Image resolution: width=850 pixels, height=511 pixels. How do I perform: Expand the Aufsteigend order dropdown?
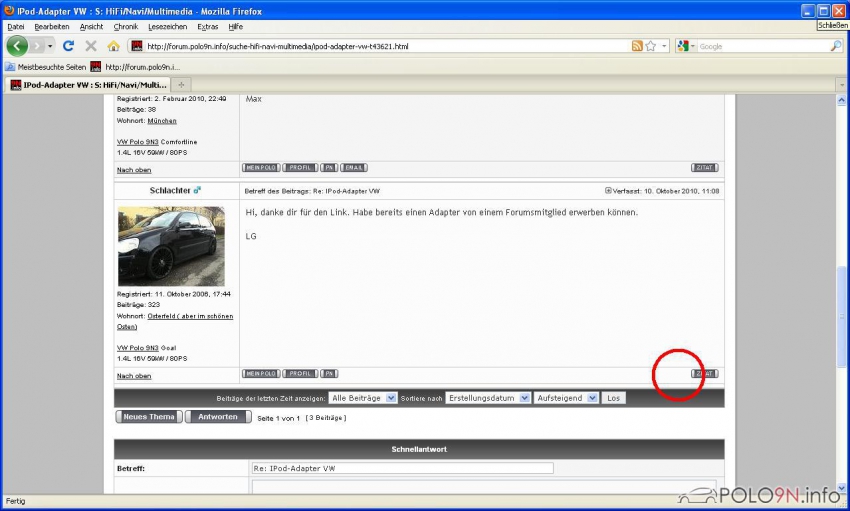point(566,398)
